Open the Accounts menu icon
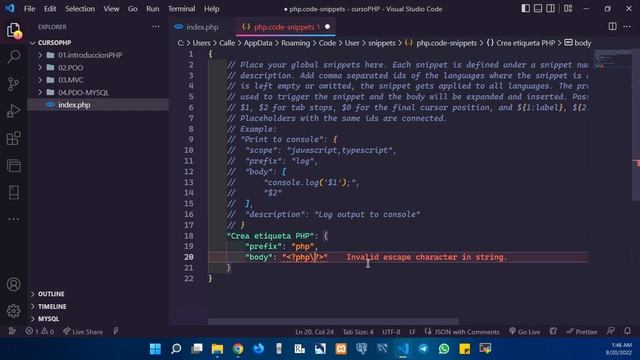The width and height of the screenshot is (640, 360). click(x=13, y=284)
